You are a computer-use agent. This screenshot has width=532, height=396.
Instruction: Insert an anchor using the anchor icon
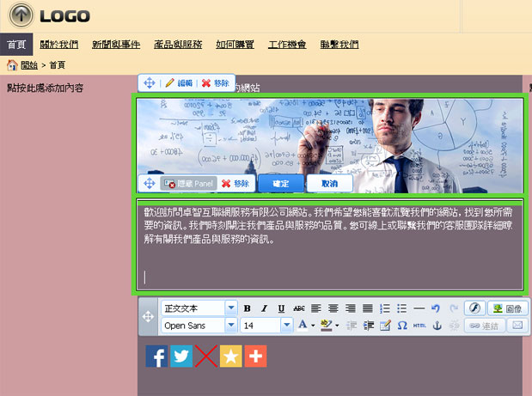coord(436,326)
